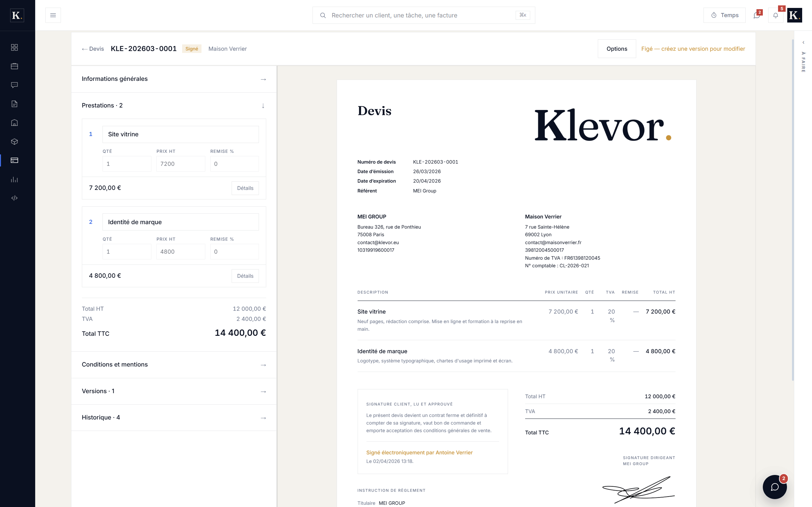
Task: Click the Identité de marque name field
Action: pos(181,222)
